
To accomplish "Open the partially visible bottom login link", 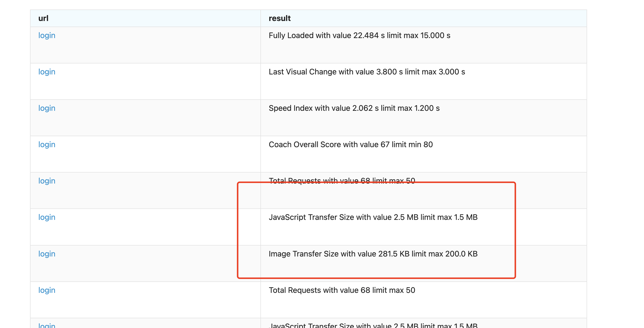I will click(47, 325).
